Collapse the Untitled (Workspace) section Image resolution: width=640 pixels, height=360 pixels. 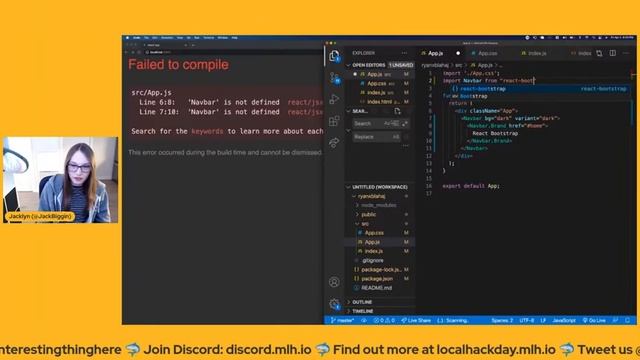380,187
